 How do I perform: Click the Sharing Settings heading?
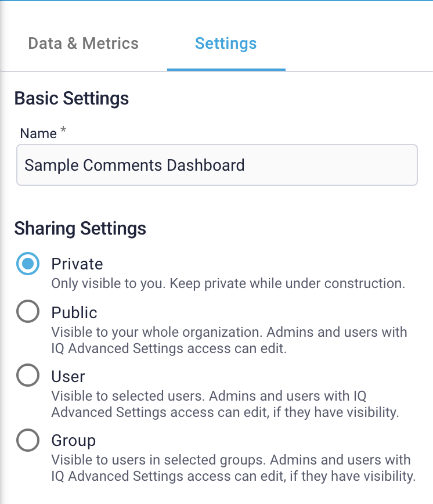80,229
